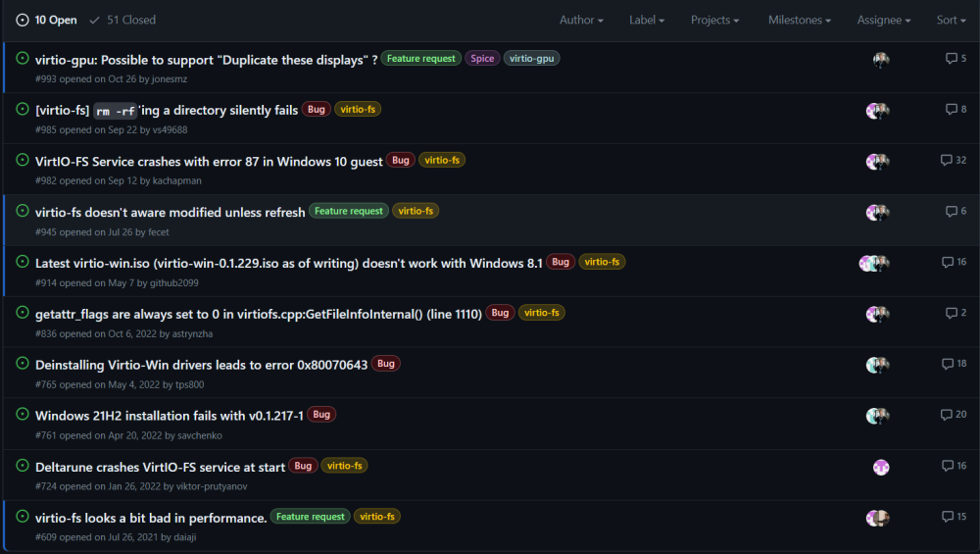The height and width of the screenshot is (554, 980).
Task: Show the 10 Open issues
Action: (x=46, y=20)
